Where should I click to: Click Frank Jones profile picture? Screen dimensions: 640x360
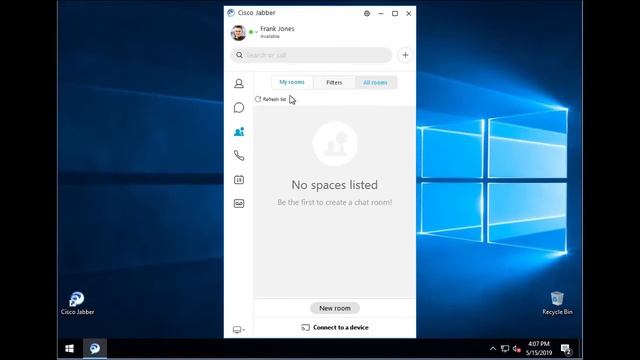[238, 33]
